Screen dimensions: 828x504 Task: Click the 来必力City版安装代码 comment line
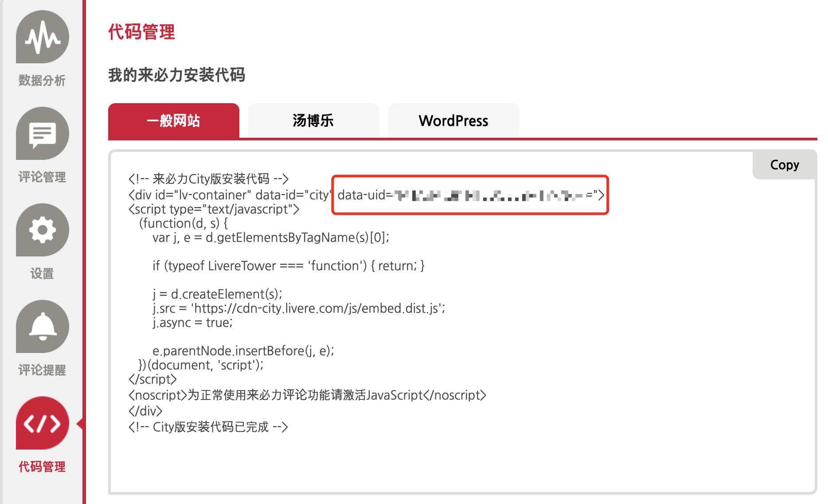point(209,179)
